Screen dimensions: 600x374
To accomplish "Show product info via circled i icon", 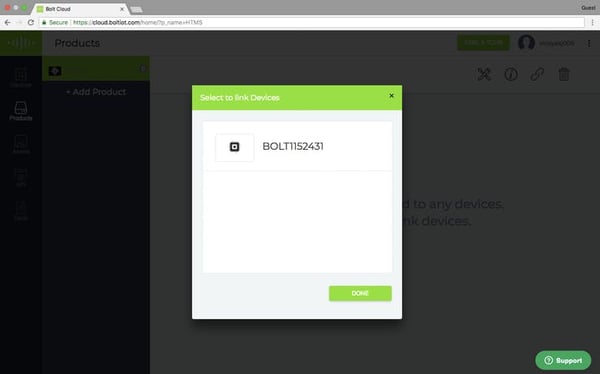I will (511, 74).
